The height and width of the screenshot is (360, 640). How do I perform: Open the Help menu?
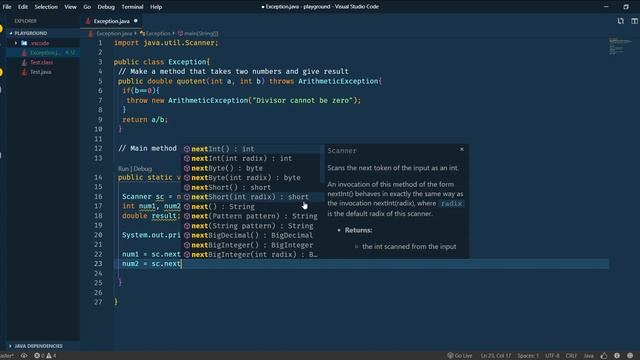pyautogui.click(x=156, y=7)
